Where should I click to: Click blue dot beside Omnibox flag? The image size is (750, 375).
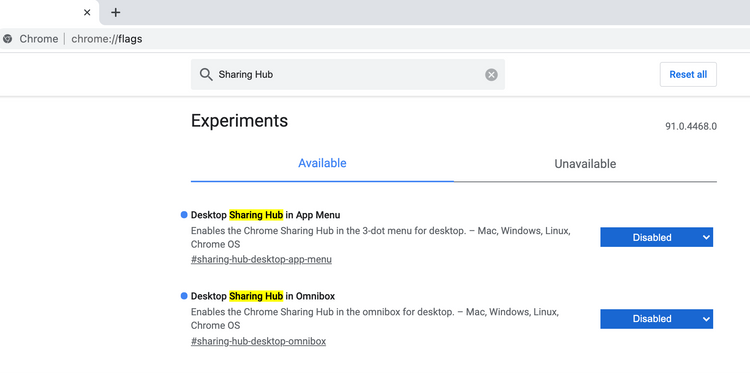coord(184,296)
